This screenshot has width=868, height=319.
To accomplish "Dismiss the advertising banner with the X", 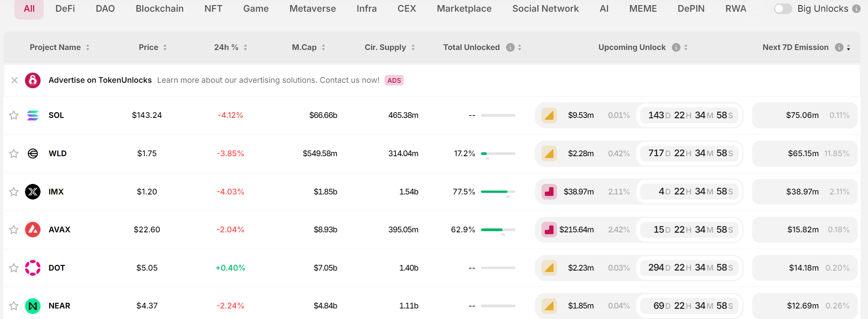I will click(14, 80).
